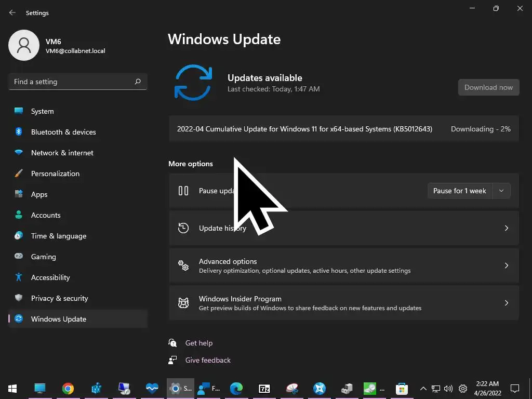Launch Google Chrome from taskbar
The height and width of the screenshot is (399, 532).
point(68,388)
